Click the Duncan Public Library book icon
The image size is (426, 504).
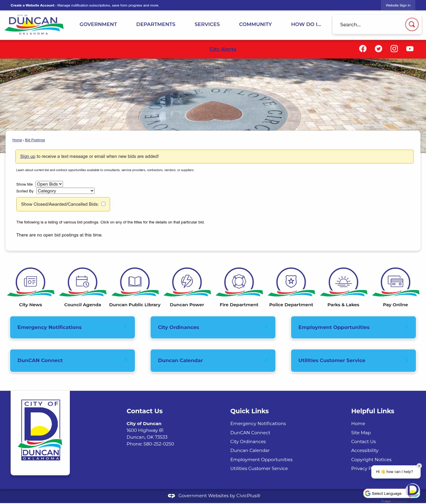pos(135,282)
